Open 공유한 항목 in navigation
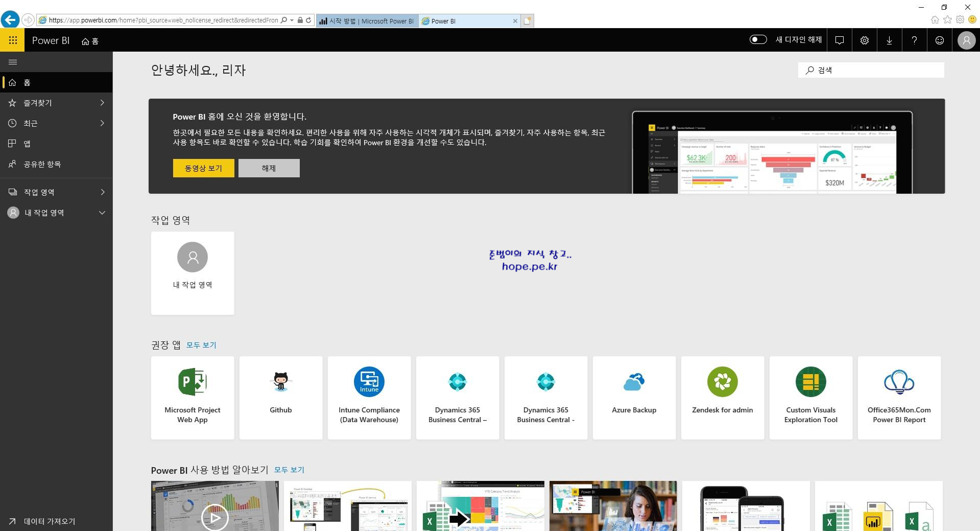The width and height of the screenshot is (980, 531). pos(56,164)
